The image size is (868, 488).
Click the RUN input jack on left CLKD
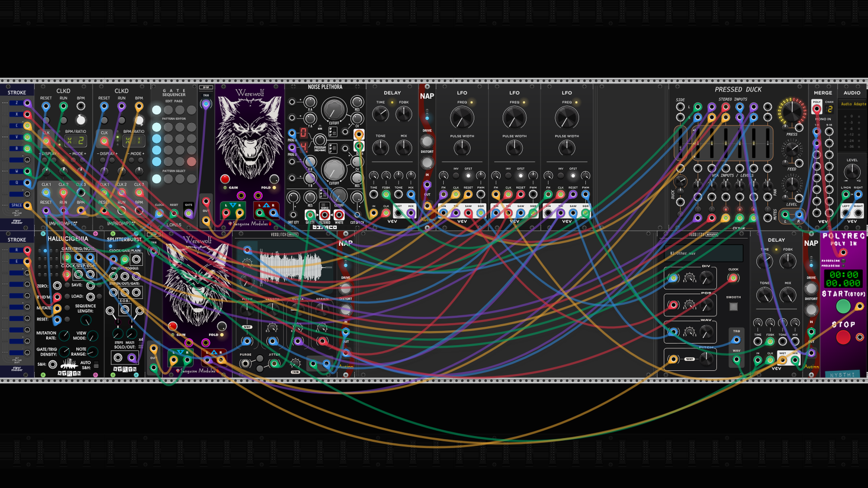point(63,107)
